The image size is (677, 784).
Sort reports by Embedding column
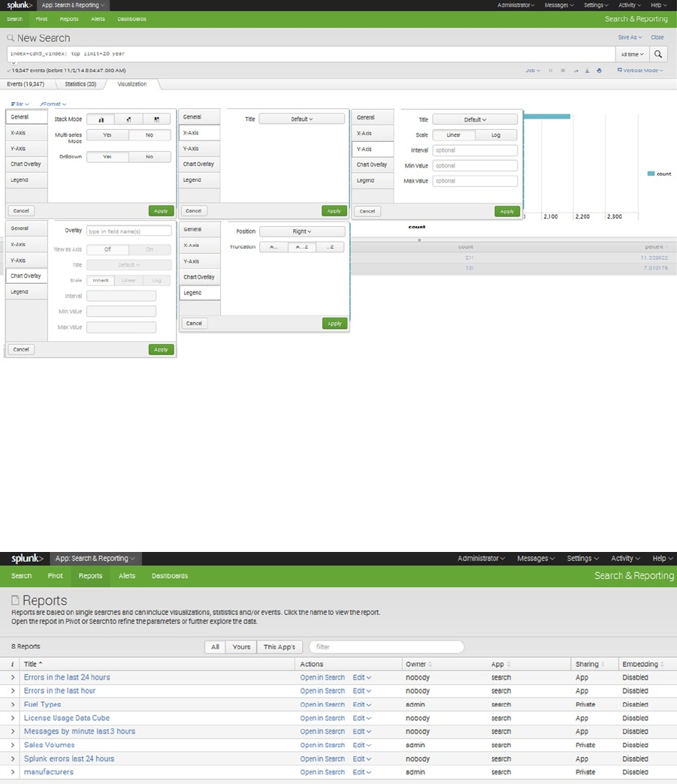pyautogui.click(x=643, y=664)
